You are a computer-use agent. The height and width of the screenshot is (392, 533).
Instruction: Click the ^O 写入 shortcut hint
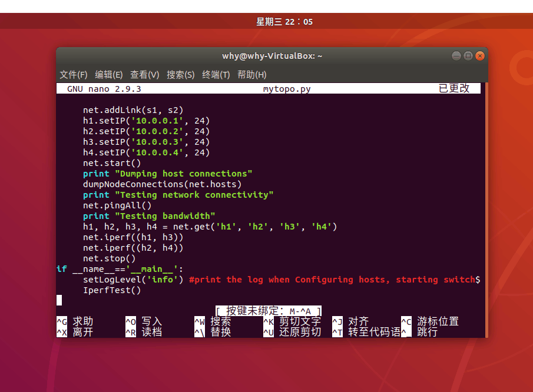point(144,321)
